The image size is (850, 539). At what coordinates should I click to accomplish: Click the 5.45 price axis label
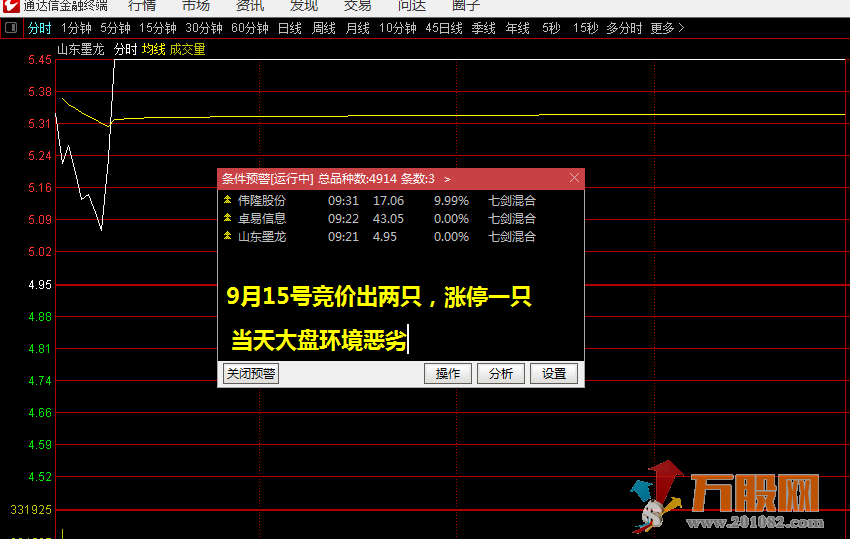[40, 60]
